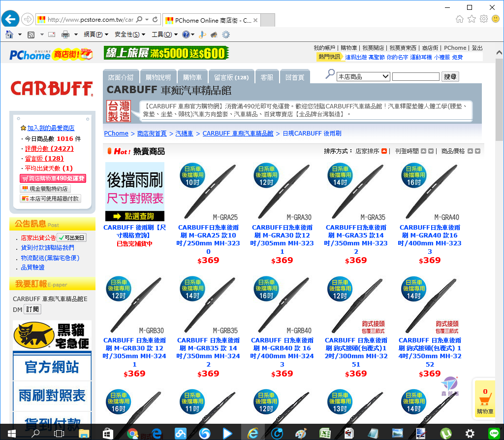The height and width of the screenshot is (440, 504).
Task: Sort by price descending arrow
Action: tap(477, 151)
